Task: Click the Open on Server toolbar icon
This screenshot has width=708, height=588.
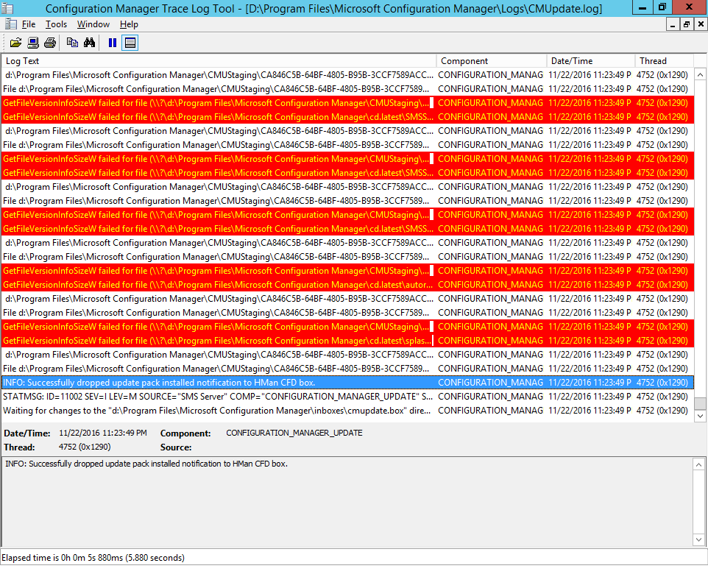Action: point(33,43)
